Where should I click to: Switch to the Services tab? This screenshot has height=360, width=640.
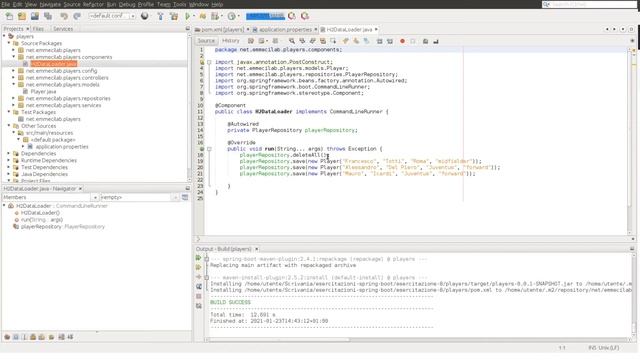(x=63, y=29)
